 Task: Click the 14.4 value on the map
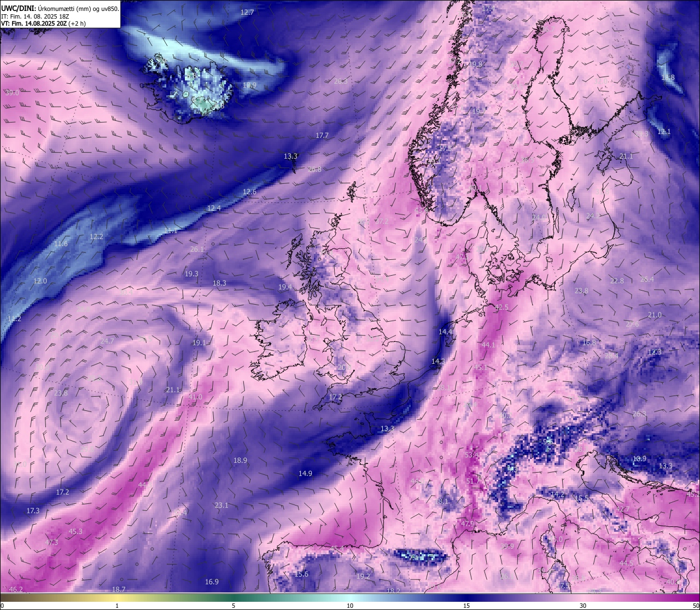click(x=445, y=332)
